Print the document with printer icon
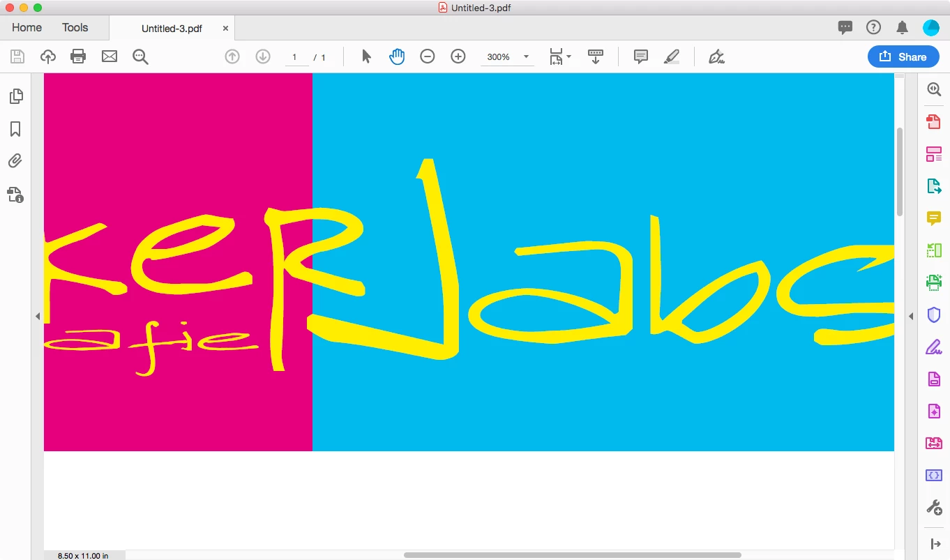This screenshot has height=560, width=950. [x=78, y=56]
